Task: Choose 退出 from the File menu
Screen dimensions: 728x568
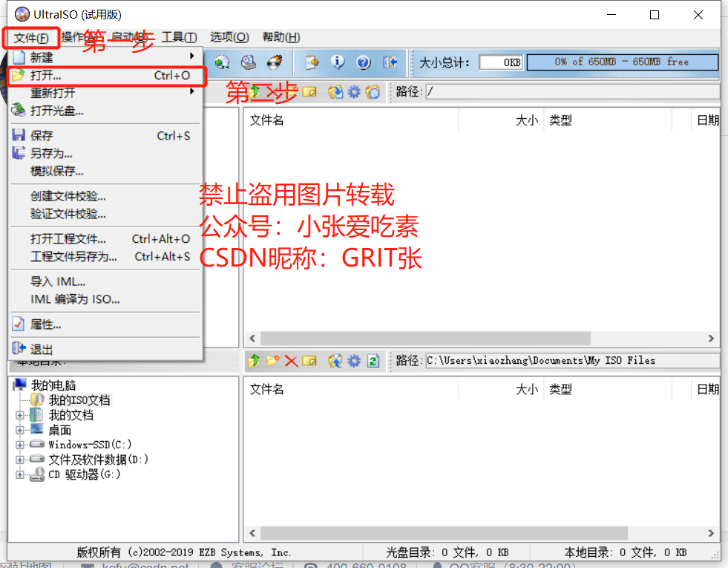Action: click(x=105, y=349)
